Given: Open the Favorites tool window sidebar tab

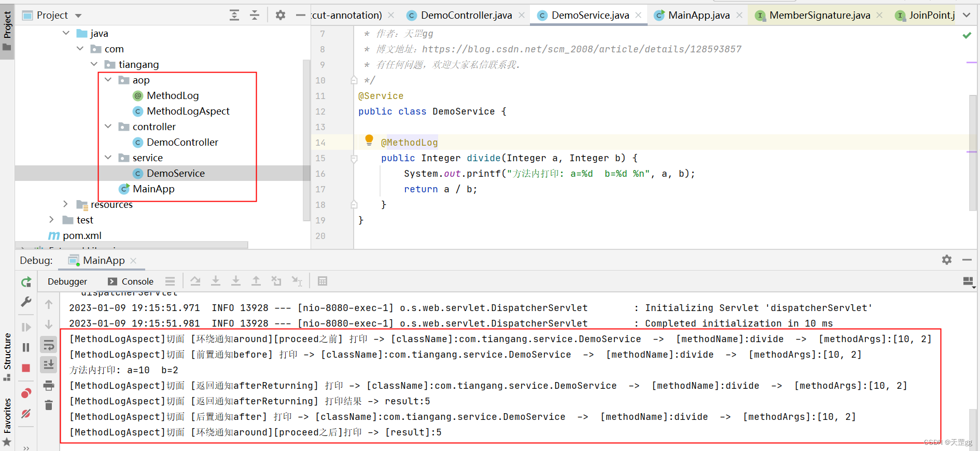Looking at the screenshot, I should [7, 422].
